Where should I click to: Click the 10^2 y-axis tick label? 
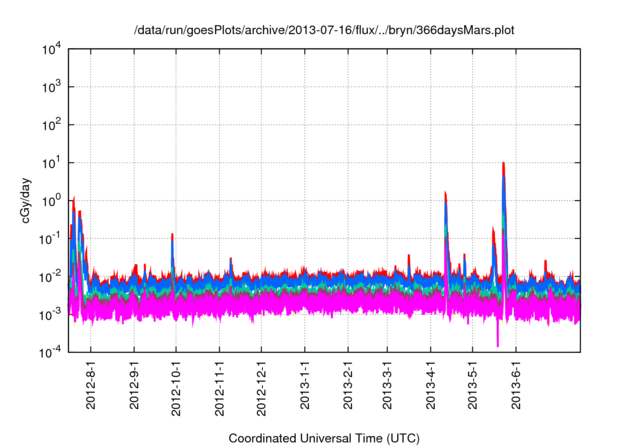coord(52,125)
